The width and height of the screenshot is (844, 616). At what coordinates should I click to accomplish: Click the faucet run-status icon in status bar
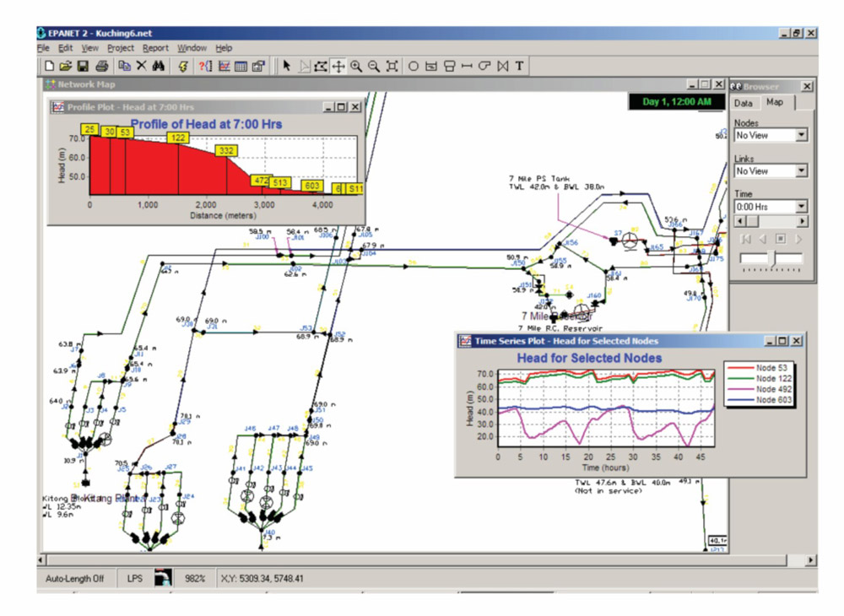point(163,578)
